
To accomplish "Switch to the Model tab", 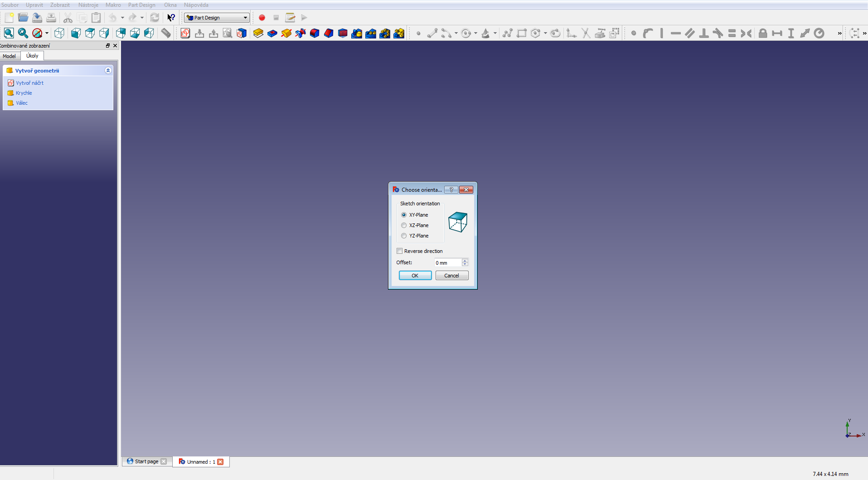I will coord(10,56).
